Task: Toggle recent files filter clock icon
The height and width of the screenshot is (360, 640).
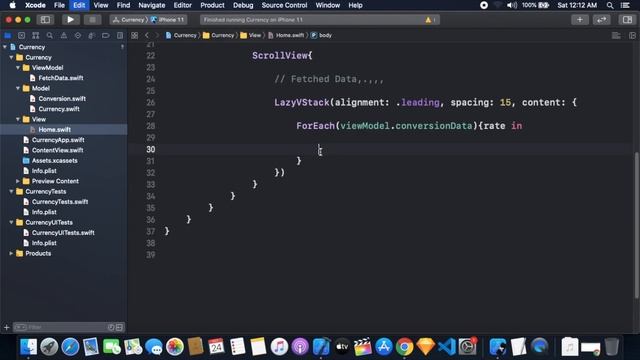Action: tap(111, 327)
